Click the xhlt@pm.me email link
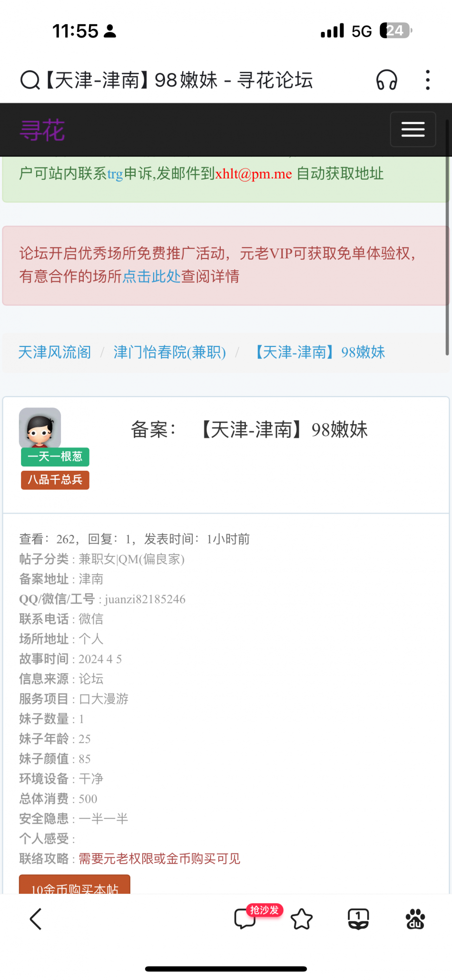This screenshot has width=452, height=980. pyautogui.click(x=254, y=174)
